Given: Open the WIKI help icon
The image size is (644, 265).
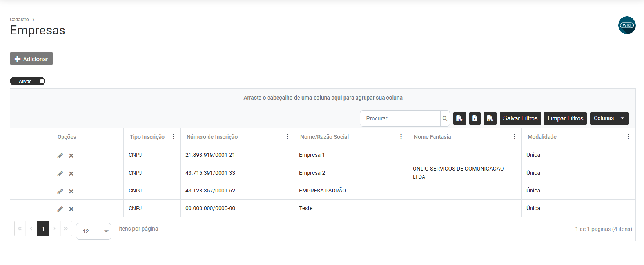Looking at the screenshot, I should point(627,25).
